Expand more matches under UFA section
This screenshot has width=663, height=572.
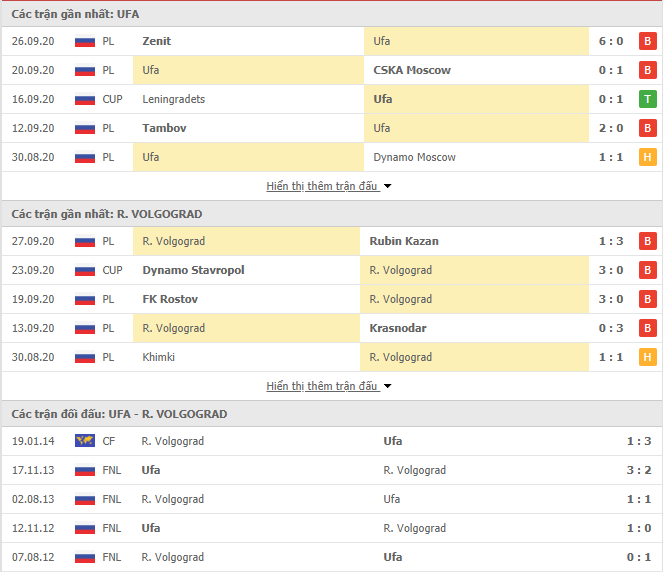(x=321, y=186)
